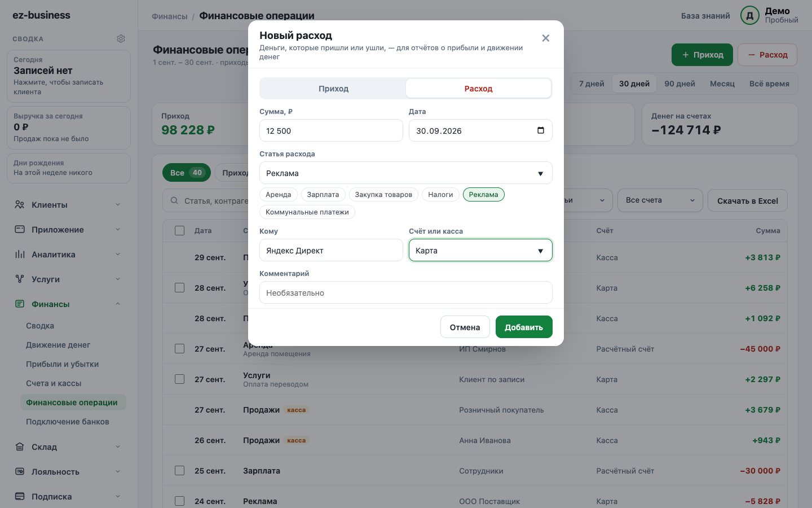Image resolution: width=812 pixels, height=508 pixels.
Task: Open Движение денег in sidebar
Action: pyautogui.click(x=58, y=345)
